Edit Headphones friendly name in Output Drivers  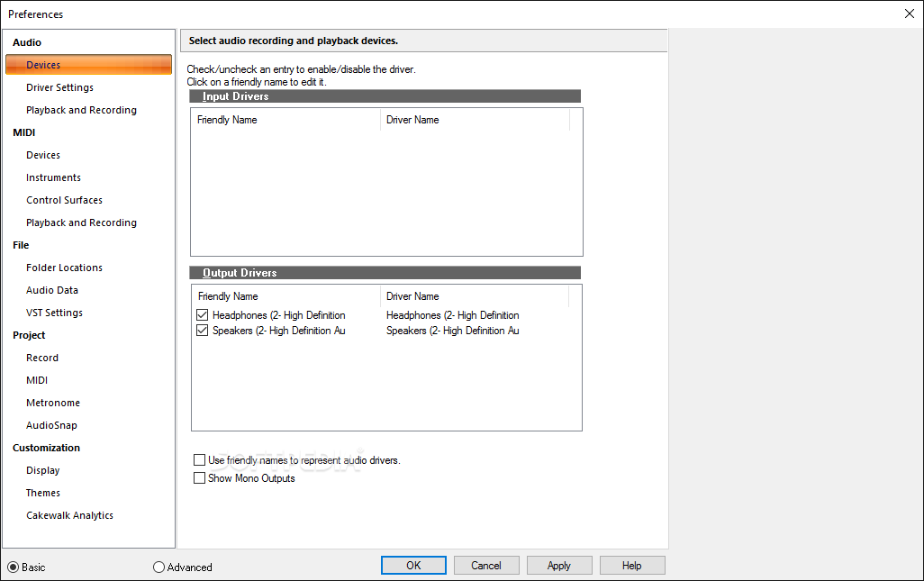tap(279, 315)
